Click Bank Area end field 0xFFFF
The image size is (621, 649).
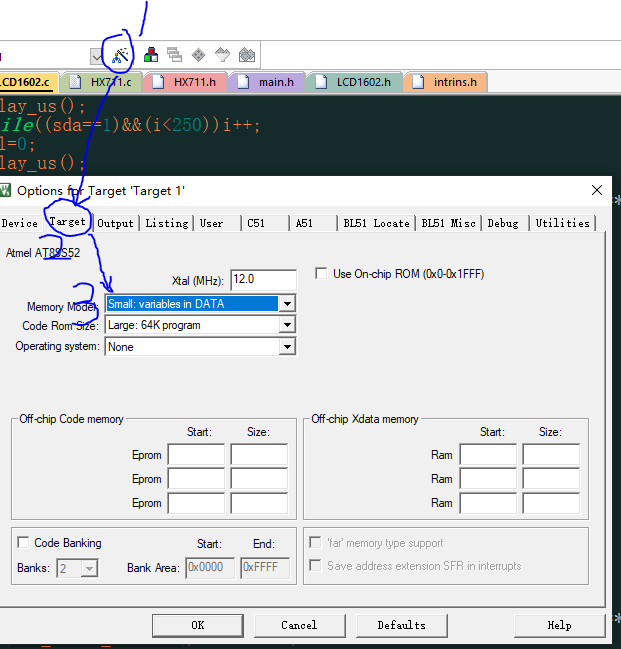[265, 567]
